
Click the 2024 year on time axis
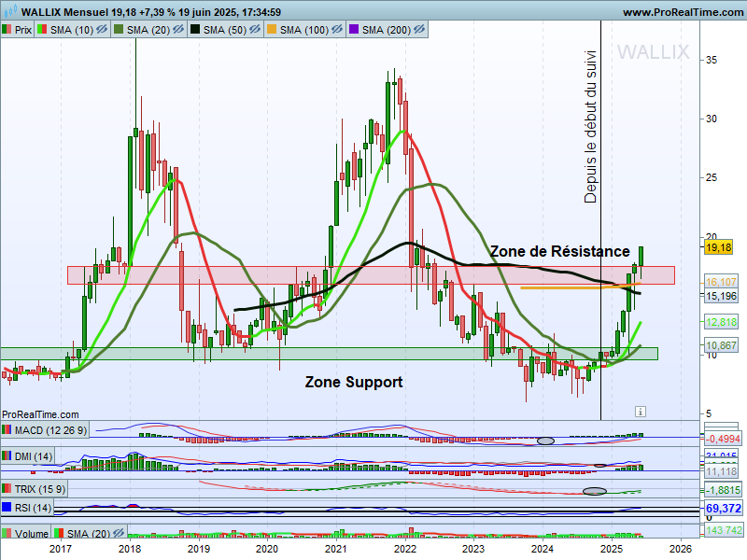543,549
